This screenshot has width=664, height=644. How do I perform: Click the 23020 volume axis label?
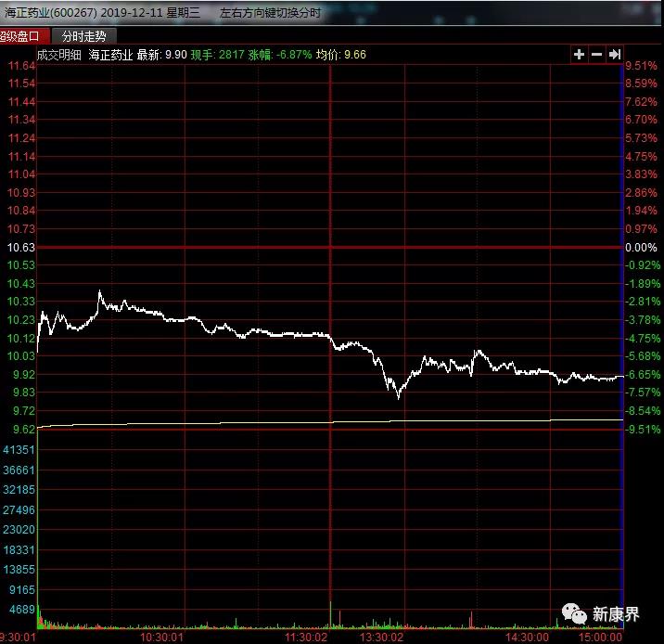click(19, 529)
